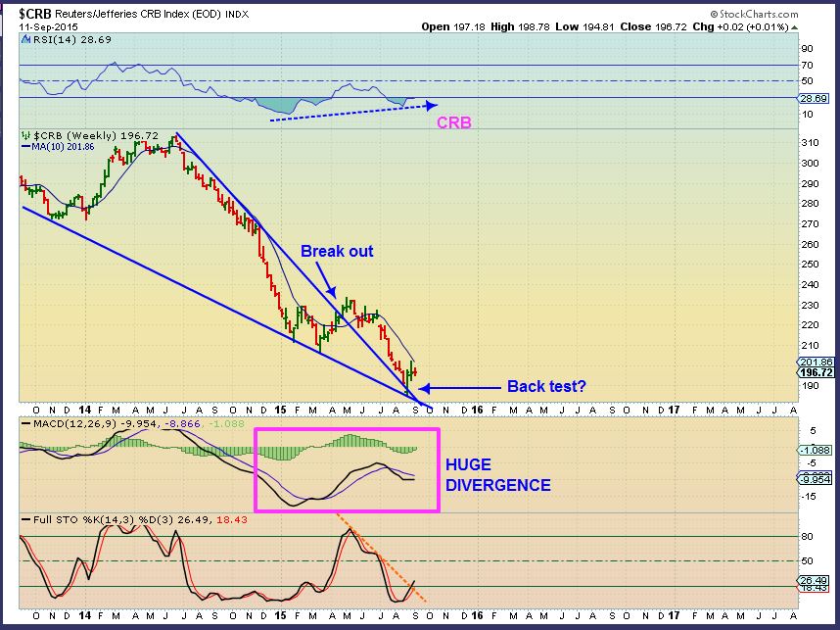Image resolution: width=840 pixels, height=630 pixels.
Task: Click year 17 on stochastic panel time axis
Action: tap(674, 615)
